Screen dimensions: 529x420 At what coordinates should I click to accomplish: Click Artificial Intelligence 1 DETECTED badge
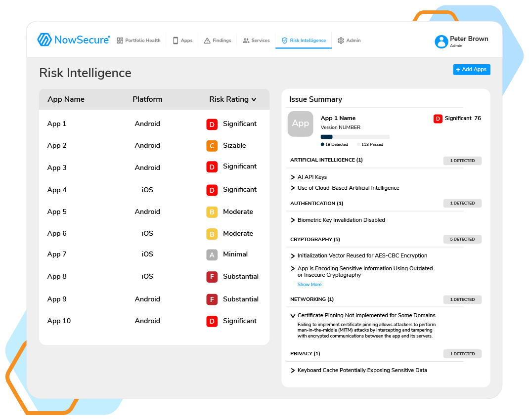pos(462,161)
